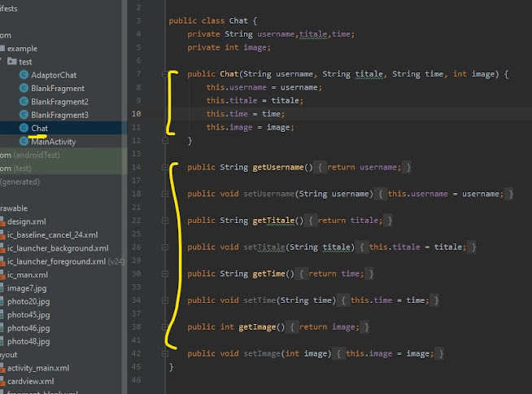Click the photo20.jpg image file icon
The width and height of the screenshot is (532, 394).
(x=2, y=301)
